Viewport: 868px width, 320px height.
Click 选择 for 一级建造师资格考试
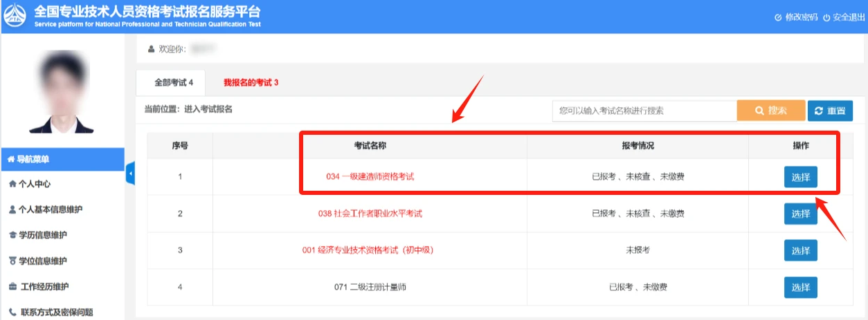(800, 177)
